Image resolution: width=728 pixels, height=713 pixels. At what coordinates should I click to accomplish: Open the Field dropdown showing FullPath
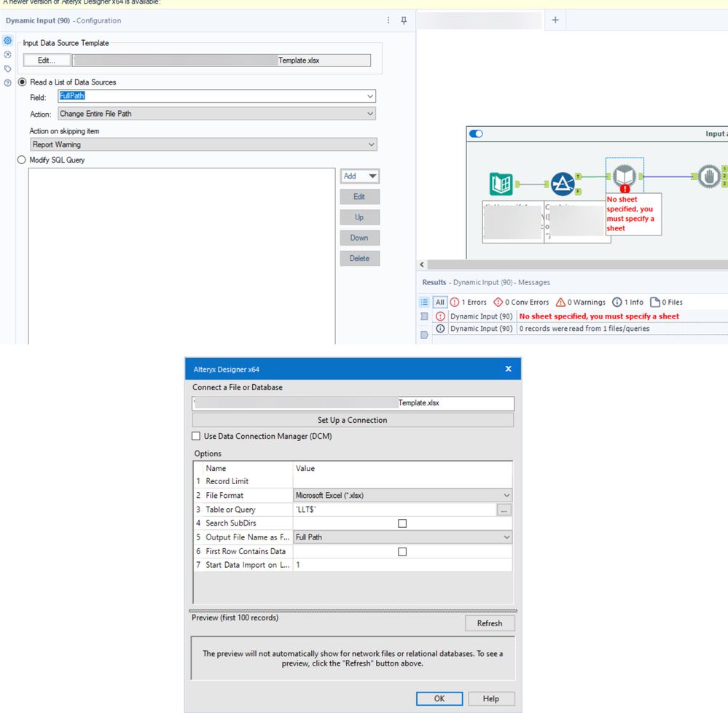pyautogui.click(x=217, y=96)
